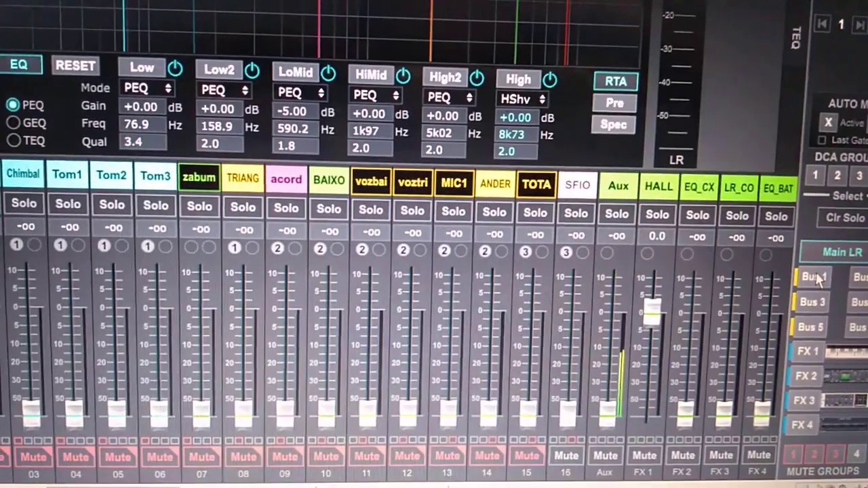Select the PEQ radio button
This screenshot has height=488, width=868.
tap(13, 105)
